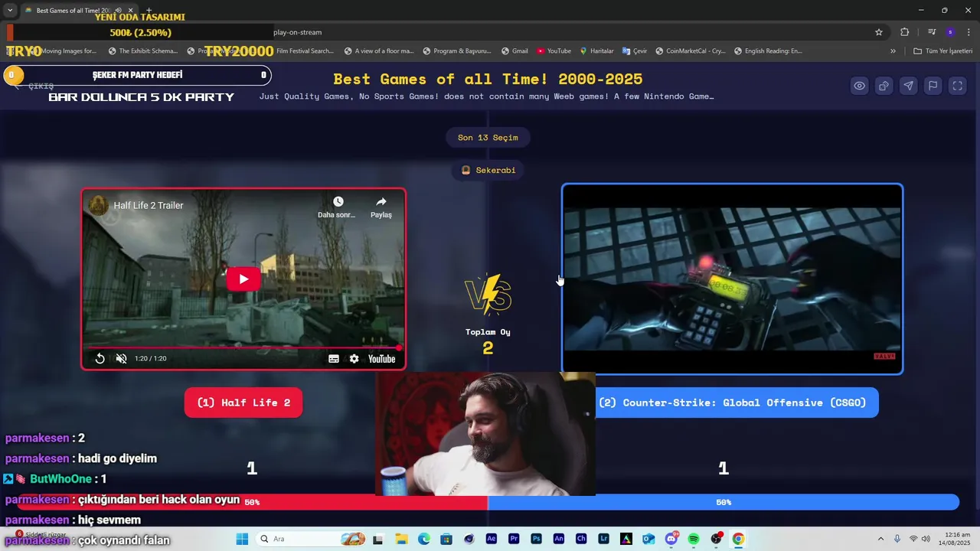The image size is (980, 551).
Task: Click the Son 13 Seçim label
Action: [488, 138]
